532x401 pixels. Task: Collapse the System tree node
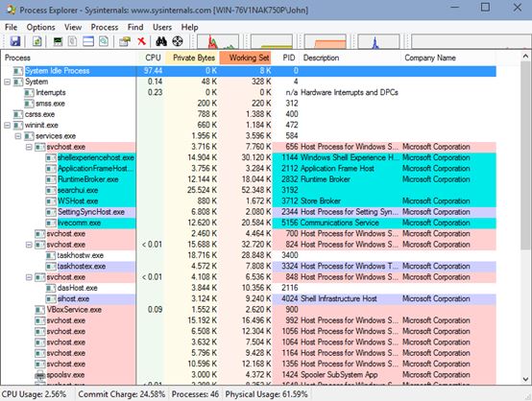7,82
